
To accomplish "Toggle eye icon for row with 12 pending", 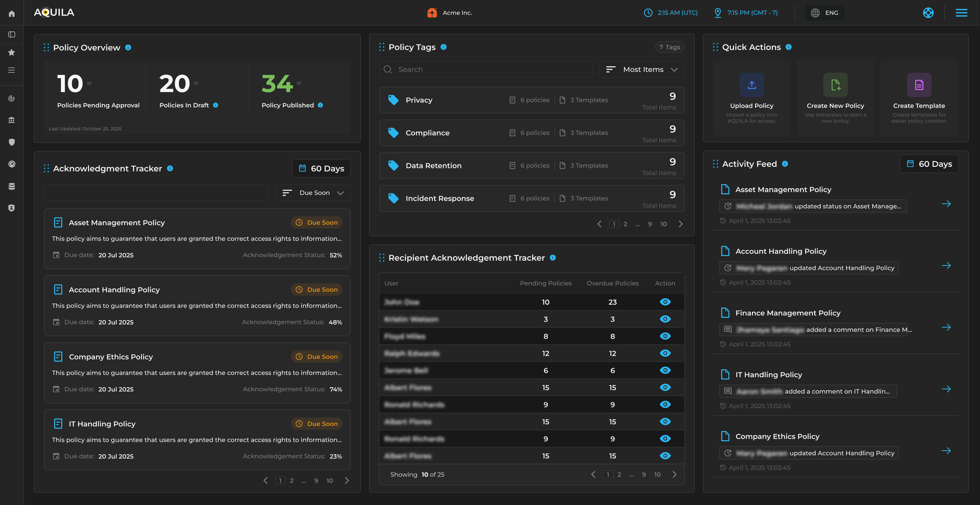I will (665, 353).
